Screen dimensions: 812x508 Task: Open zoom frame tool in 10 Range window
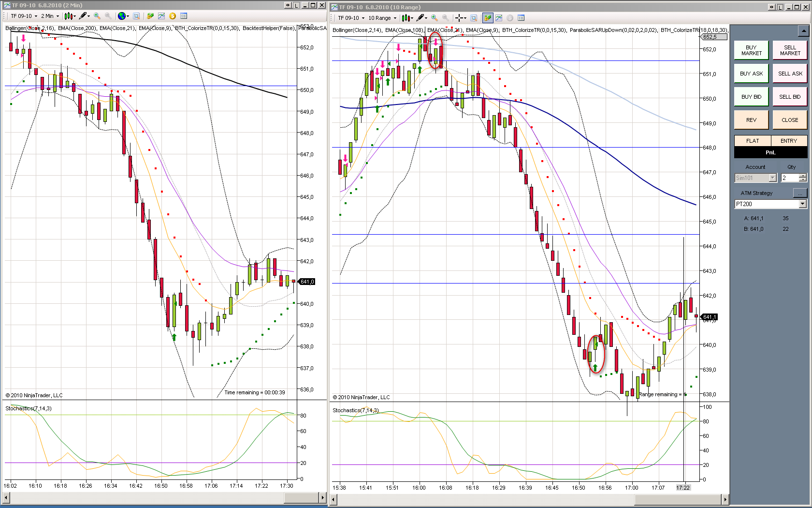[474, 18]
